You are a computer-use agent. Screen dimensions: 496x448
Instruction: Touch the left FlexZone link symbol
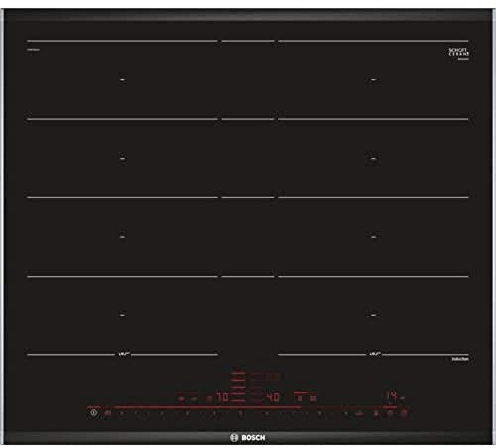[123, 354]
